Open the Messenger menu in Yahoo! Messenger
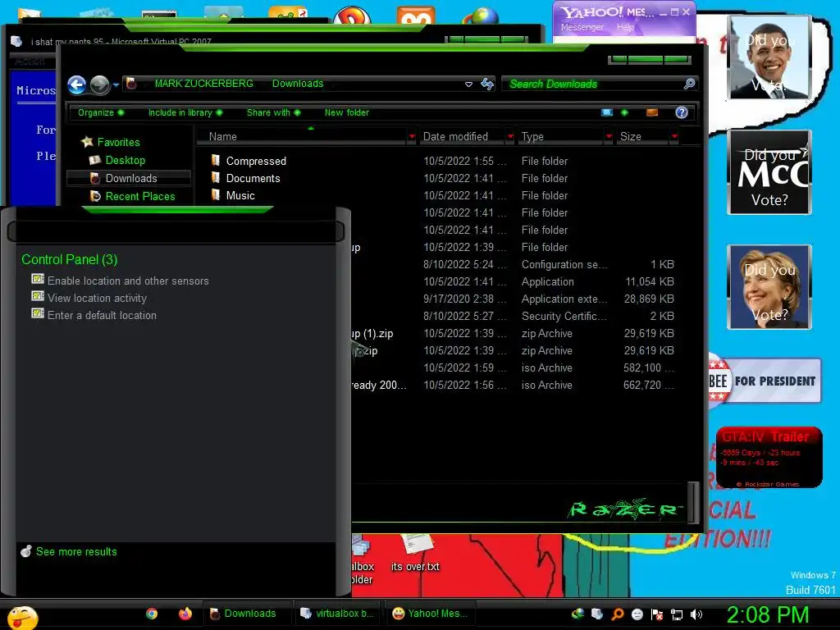 [582, 27]
